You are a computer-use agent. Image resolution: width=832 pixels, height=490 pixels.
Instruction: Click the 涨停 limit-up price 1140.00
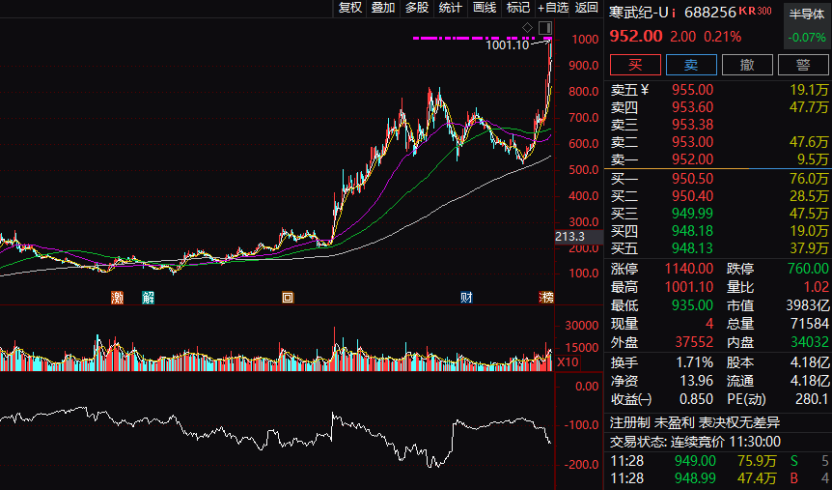(689, 269)
